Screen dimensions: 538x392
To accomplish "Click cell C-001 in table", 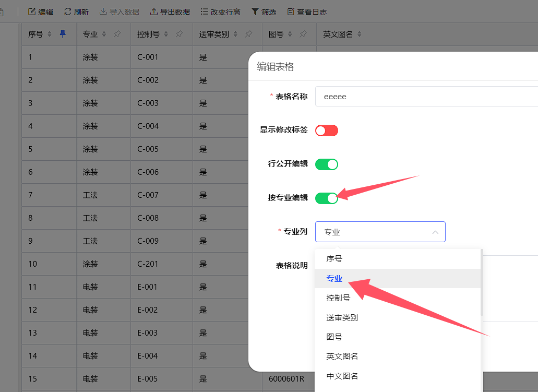I will (x=162, y=57).
